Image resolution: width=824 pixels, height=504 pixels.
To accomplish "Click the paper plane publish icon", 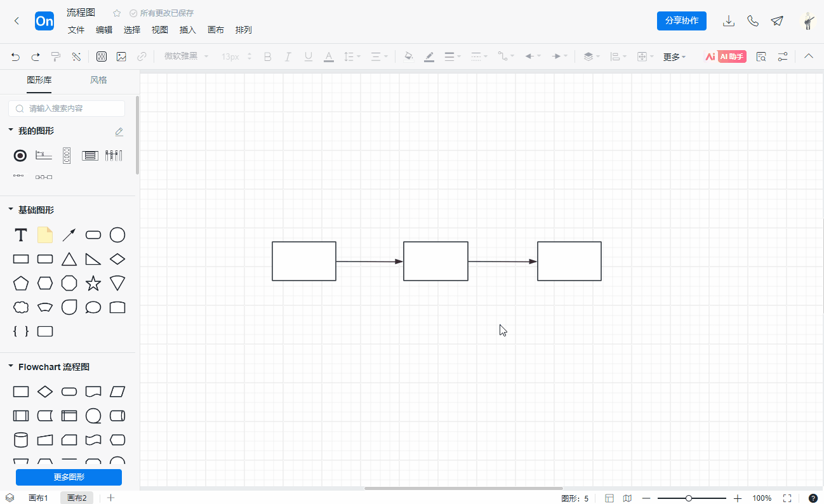I will 777,21.
